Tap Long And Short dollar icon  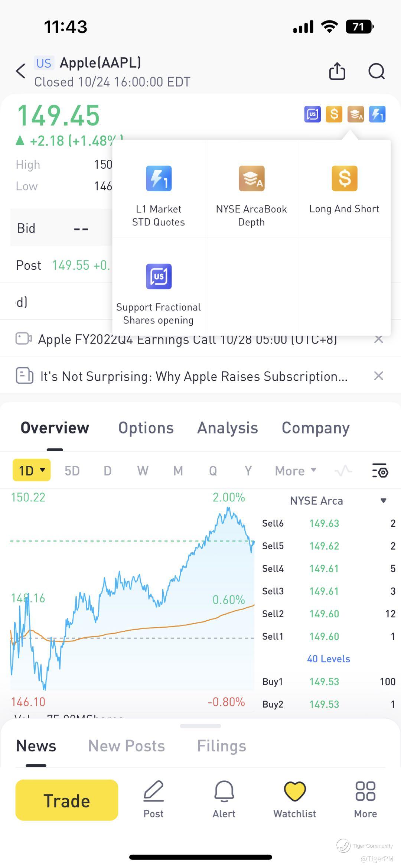pos(344,179)
